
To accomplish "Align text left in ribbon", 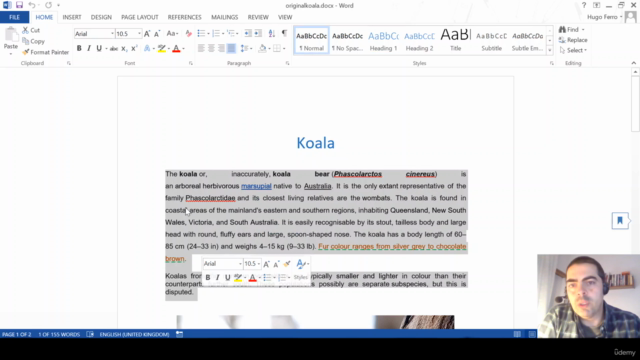I will (x=201, y=49).
